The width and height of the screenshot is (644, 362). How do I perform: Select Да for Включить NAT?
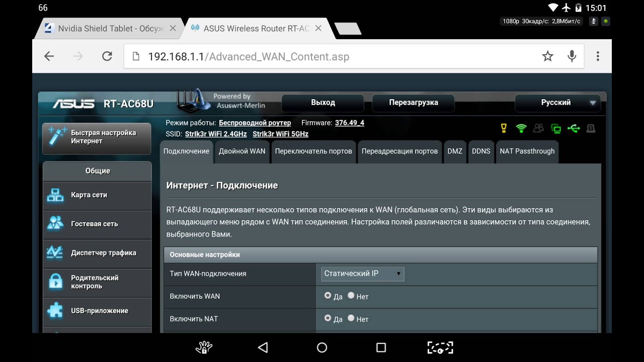pos(328,318)
